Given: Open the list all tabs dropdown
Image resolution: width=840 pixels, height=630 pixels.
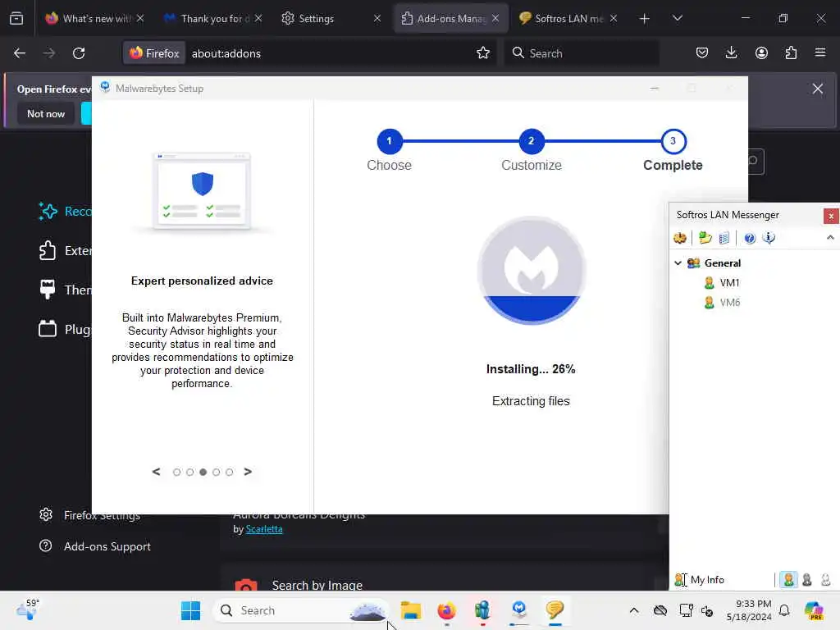Looking at the screenshot, I should [x=677, y=19].
